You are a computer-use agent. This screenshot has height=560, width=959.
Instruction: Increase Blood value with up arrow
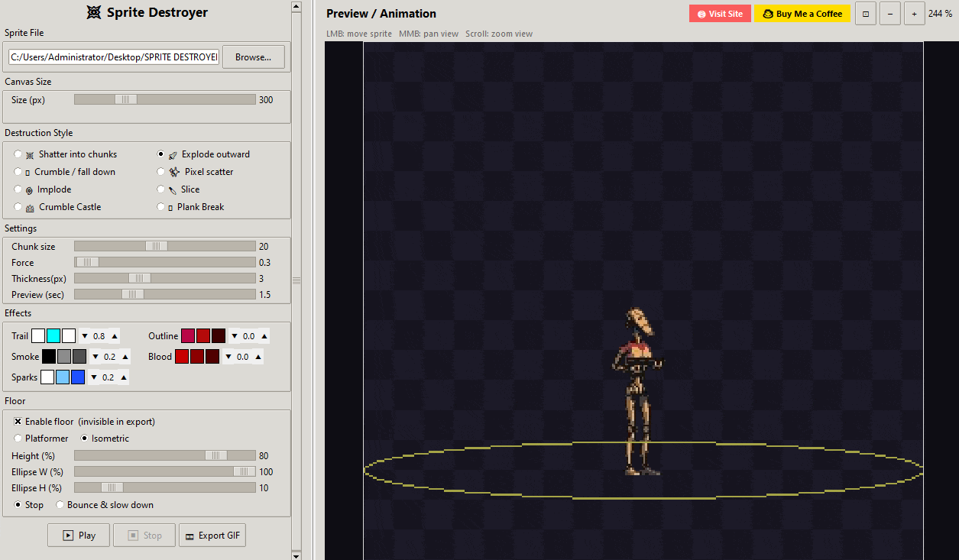pyautogui.click(x=258, y=357)
